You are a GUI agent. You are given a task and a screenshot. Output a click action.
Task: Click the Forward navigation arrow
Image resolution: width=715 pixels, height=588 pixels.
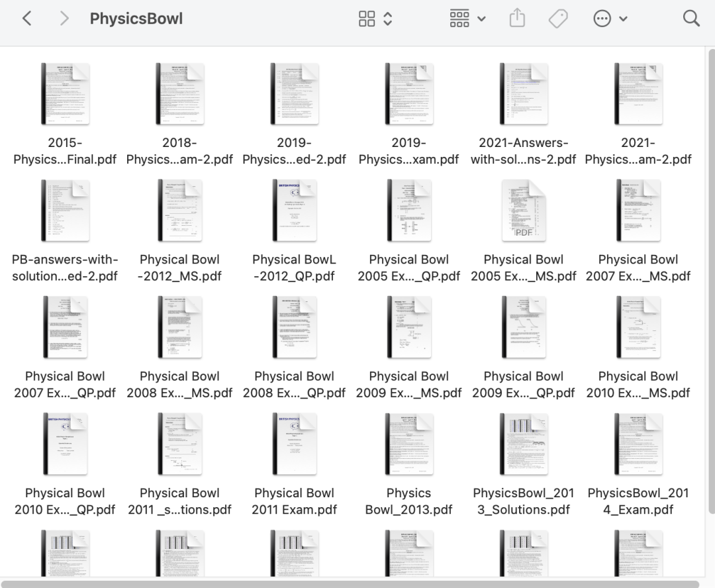pos(64,19)
